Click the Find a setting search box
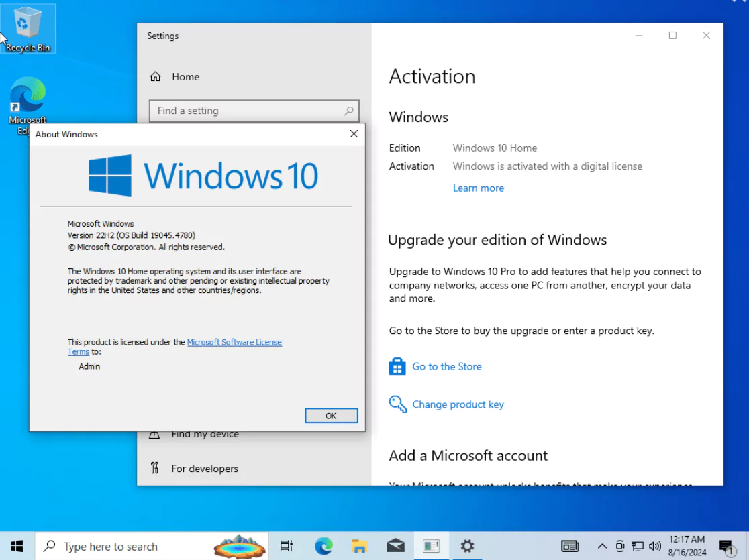The height and width of the screenshot is (560, 749). [254, 111]
